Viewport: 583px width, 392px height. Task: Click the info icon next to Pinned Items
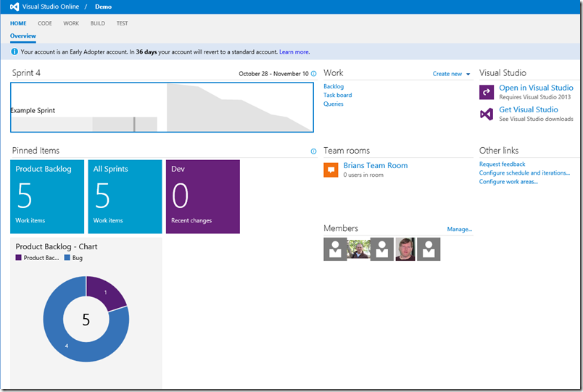tap(313, 151)
